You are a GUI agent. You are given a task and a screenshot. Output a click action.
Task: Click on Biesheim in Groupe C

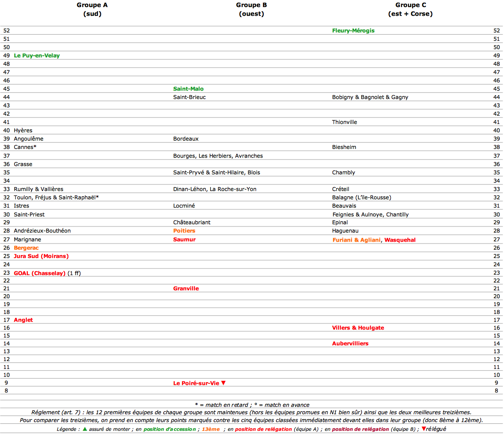pos(344,147)
